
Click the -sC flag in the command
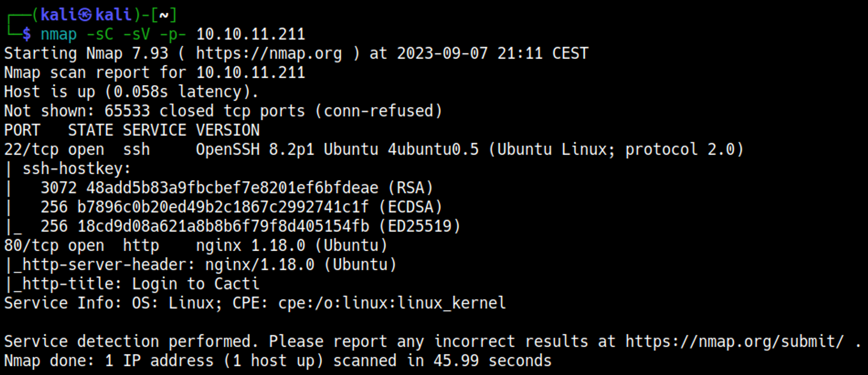click(100, 34)
